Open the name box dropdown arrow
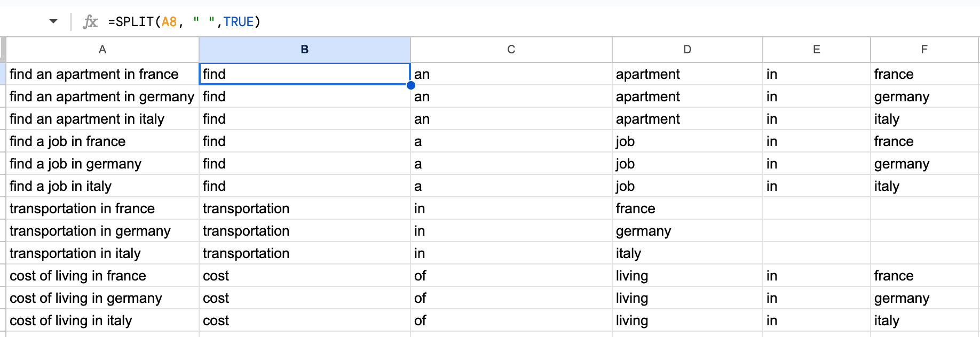Image resolution: width=980 pixels, height=337 pixels. (x=53, y=20)
